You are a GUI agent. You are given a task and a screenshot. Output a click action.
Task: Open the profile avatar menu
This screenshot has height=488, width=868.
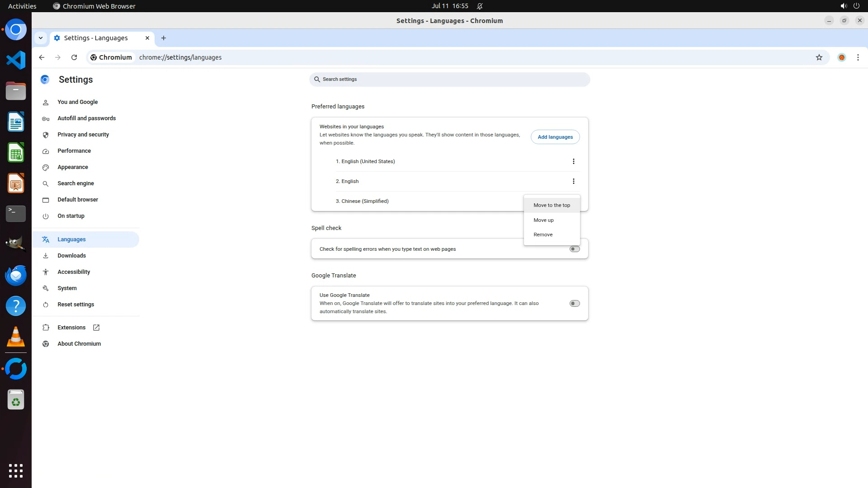(841, 57)
